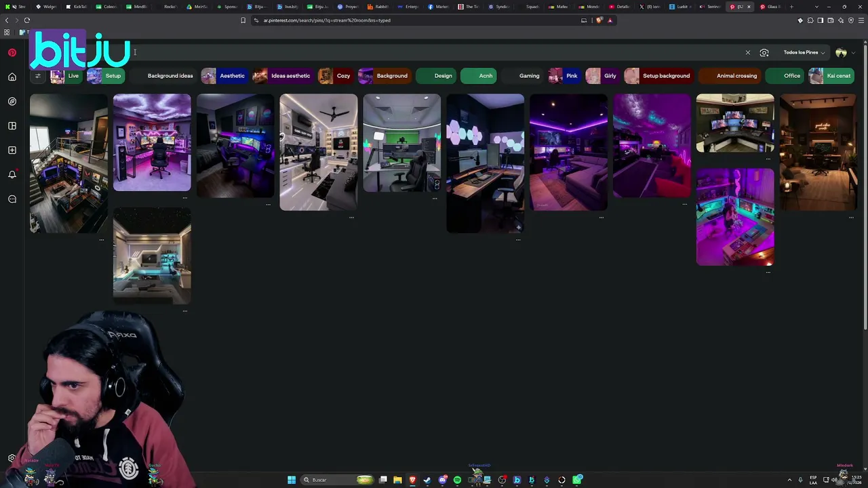Clear the search field with the X
The width and height of the screenshot is (868, 488).
748,52
